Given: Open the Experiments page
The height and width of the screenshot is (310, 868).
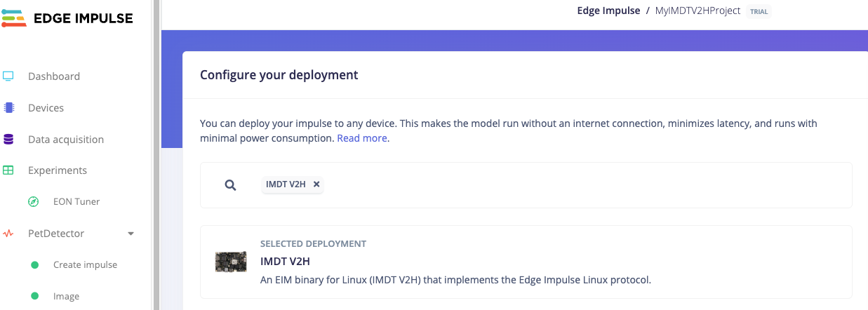Looking at the screenshot, I should [58, 170].
